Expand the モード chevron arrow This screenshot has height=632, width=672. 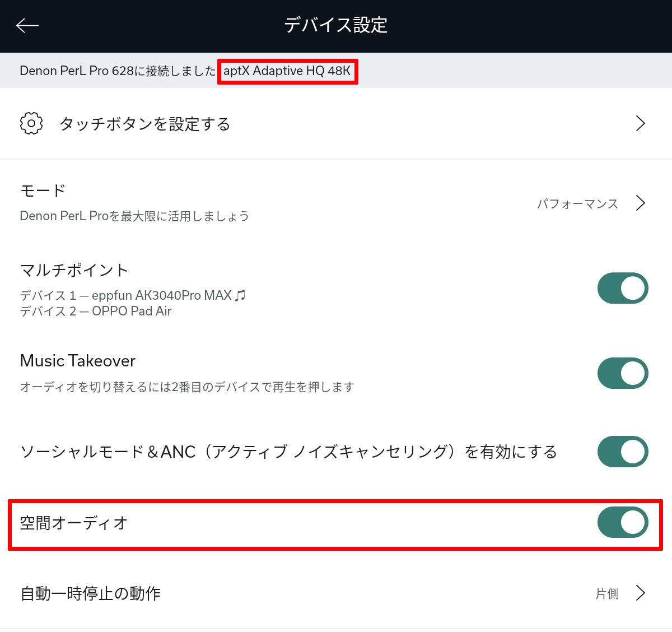641,202
